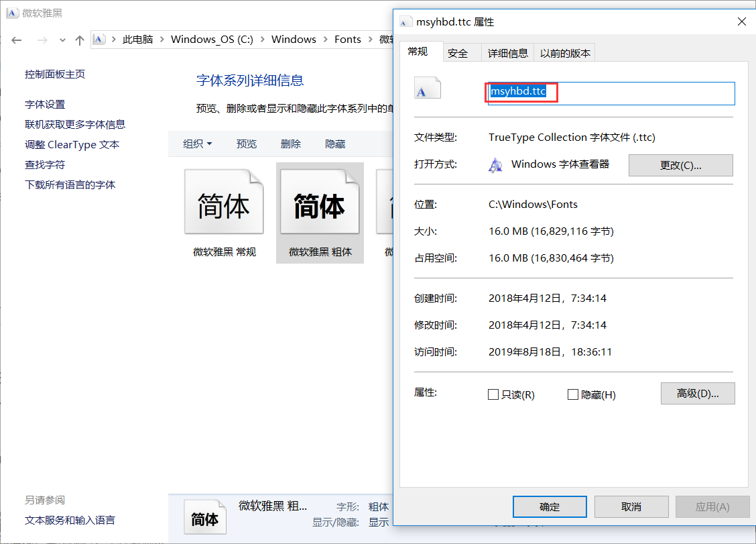Switch to the 安全 tab

pyautogui.click(x=458, y=53)
